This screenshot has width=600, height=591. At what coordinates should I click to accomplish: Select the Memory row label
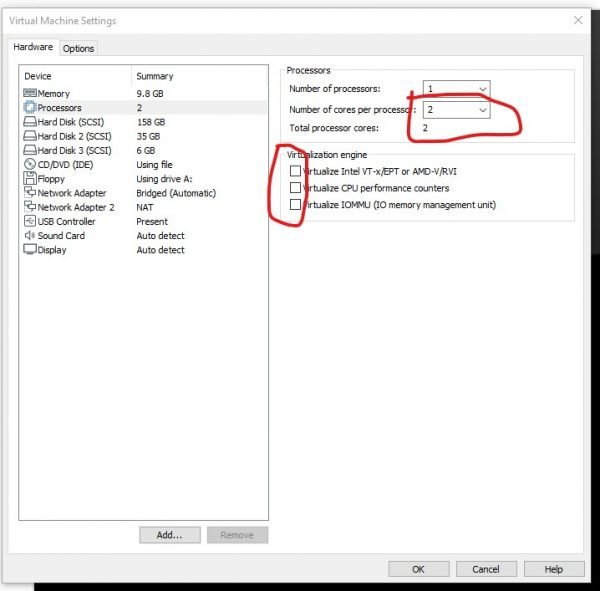point(54,93)
